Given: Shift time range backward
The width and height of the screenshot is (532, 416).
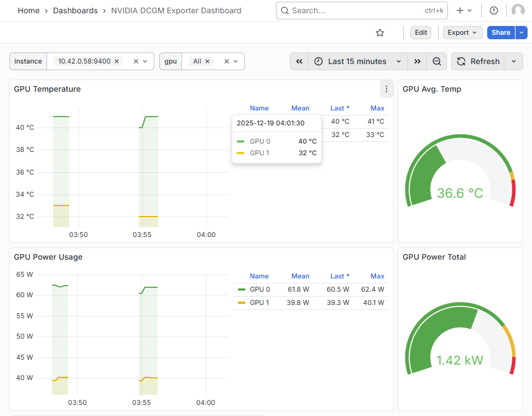Looking at the screenshot, I should click(x=299, y=61).
